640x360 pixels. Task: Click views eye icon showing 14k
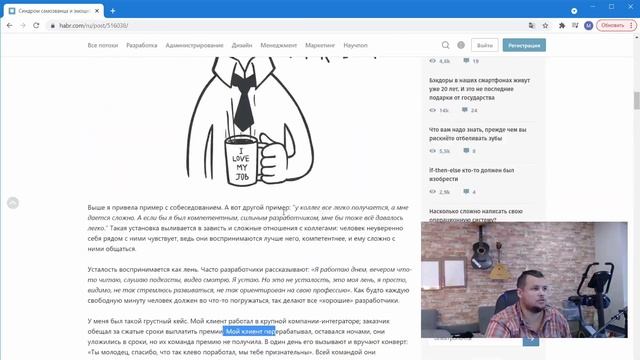[433, 110]
